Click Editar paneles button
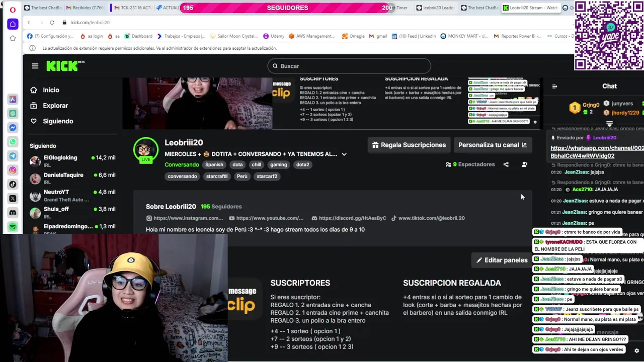 [502, 260]
